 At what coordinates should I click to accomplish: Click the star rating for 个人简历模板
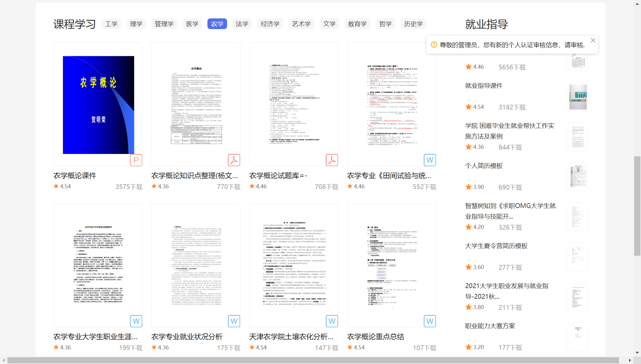(468, 187)
